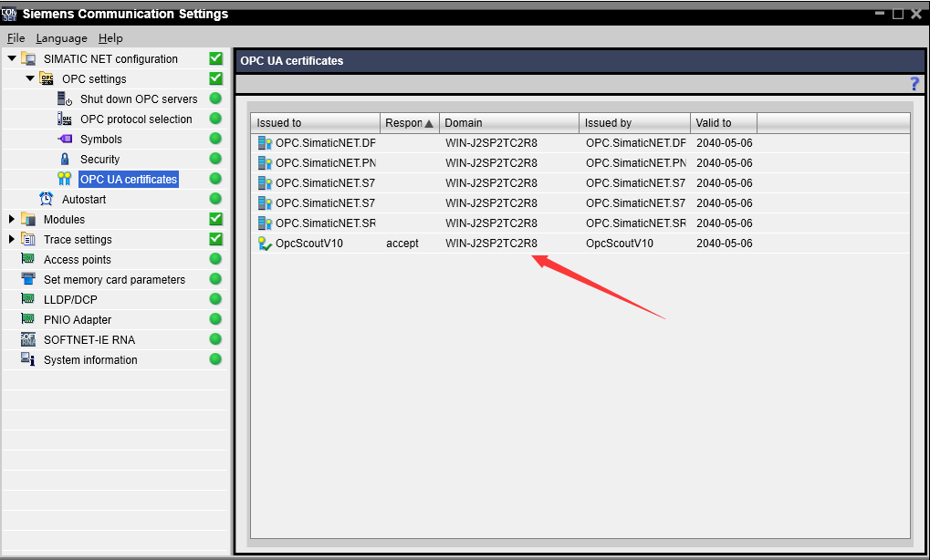930x560 pixels.
Task: Open the Language menu
Action: 61,38
